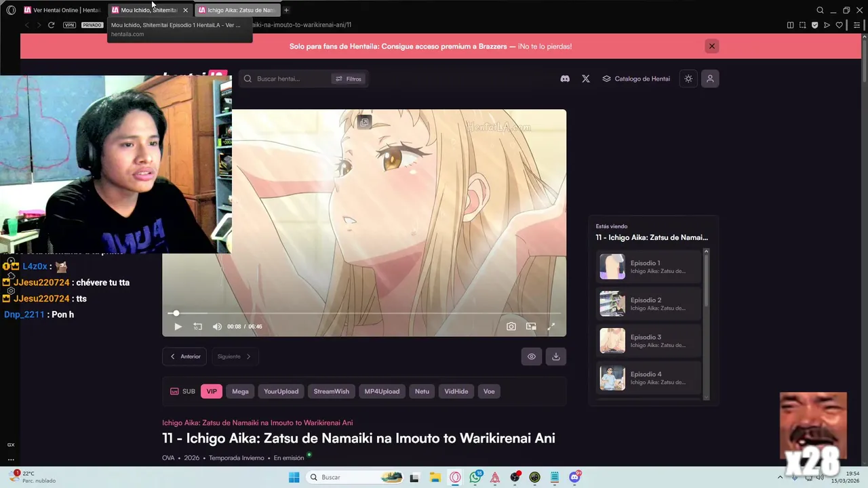868x488 pixels.
Task: Open the Discord link in the site header
Action: pyautogui.click(x=565, y=79)
